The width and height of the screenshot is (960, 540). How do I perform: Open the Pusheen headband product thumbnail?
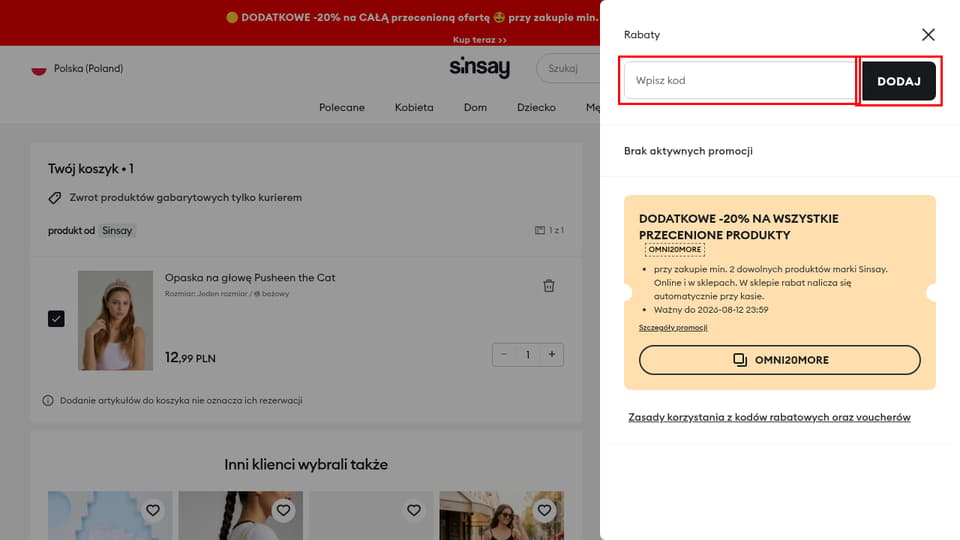click(x=115, y=320)
